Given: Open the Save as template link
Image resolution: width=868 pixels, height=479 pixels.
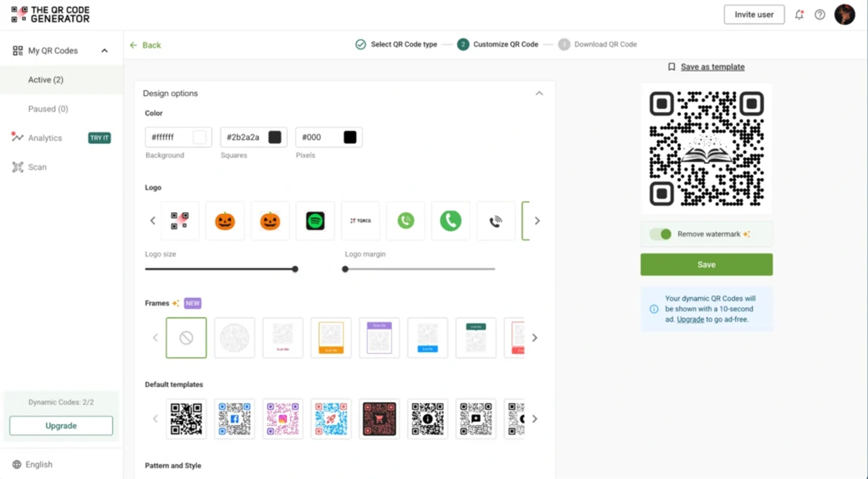Looking at the screenshot, I should point(712,67).
